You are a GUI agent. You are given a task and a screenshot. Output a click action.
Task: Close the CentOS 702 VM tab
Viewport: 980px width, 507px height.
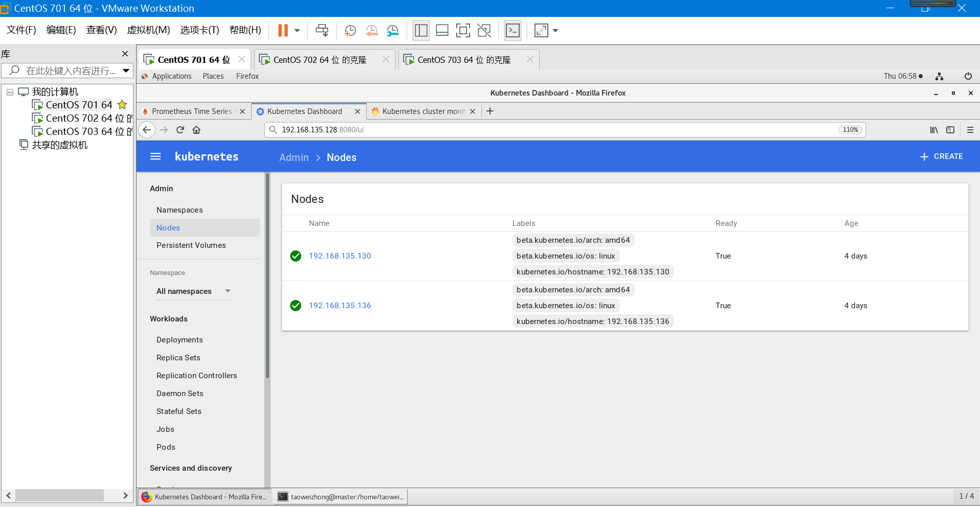tap(386, 59)
